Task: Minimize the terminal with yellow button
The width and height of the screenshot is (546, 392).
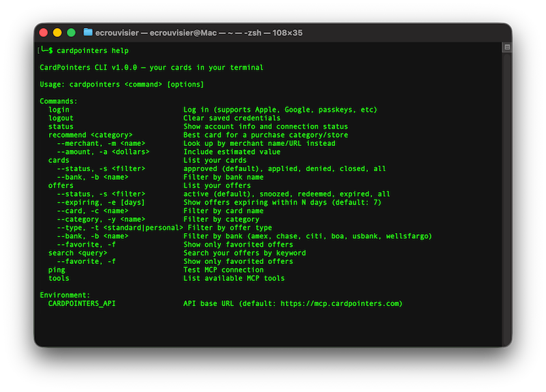Action: tap(57, 33)
